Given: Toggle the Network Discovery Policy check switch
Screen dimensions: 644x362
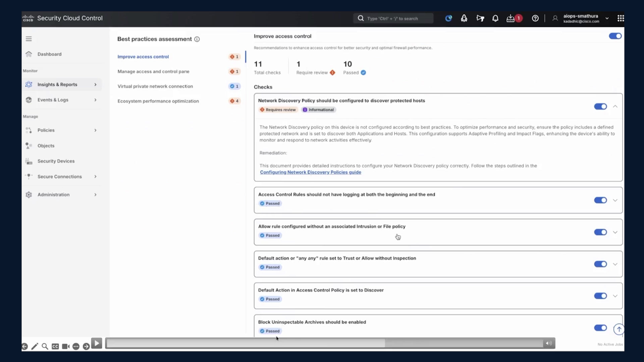Looking at the screenshot, I should tap(600, 107).
